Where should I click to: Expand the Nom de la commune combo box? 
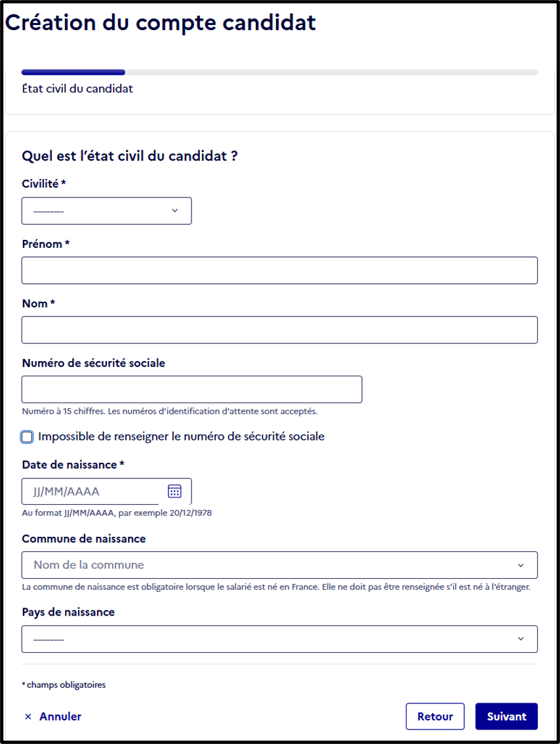coord(279,565)
